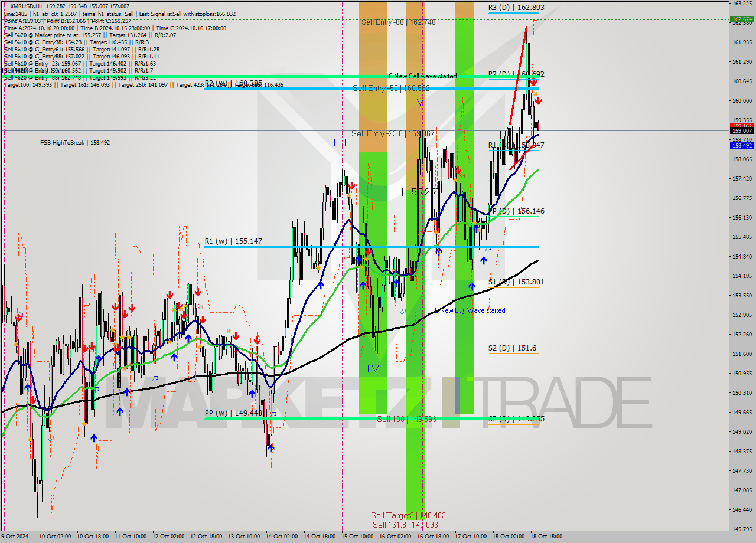Viewport: 756px width, 543px height.
Task: Click the red 159.167 price tag on axis
Action: (742, 126)
